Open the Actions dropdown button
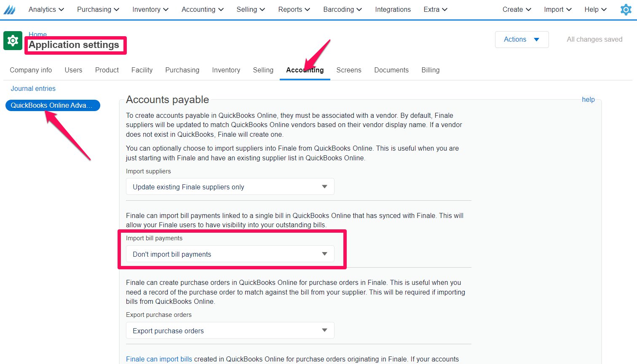Image resolution: width=637 pixels, height=364 pixels. pyautogui.click(x=522, y=39)
